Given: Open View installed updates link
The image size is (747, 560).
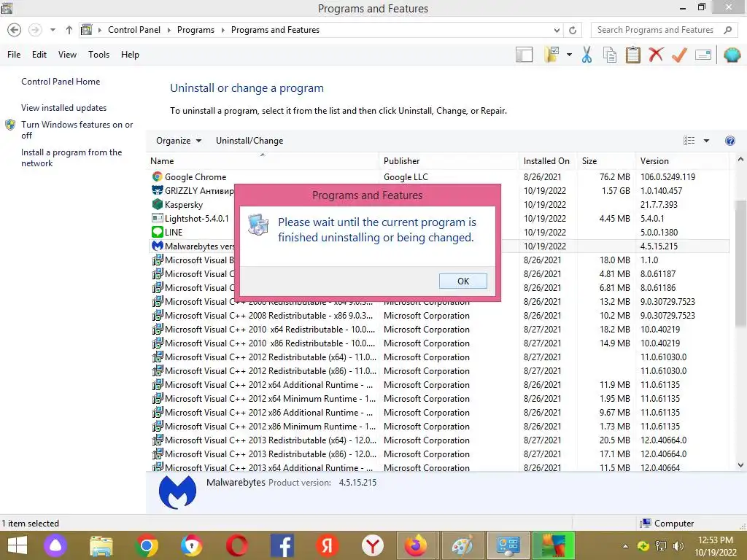Looking at the screenshot, I should (x=64, y=108).
